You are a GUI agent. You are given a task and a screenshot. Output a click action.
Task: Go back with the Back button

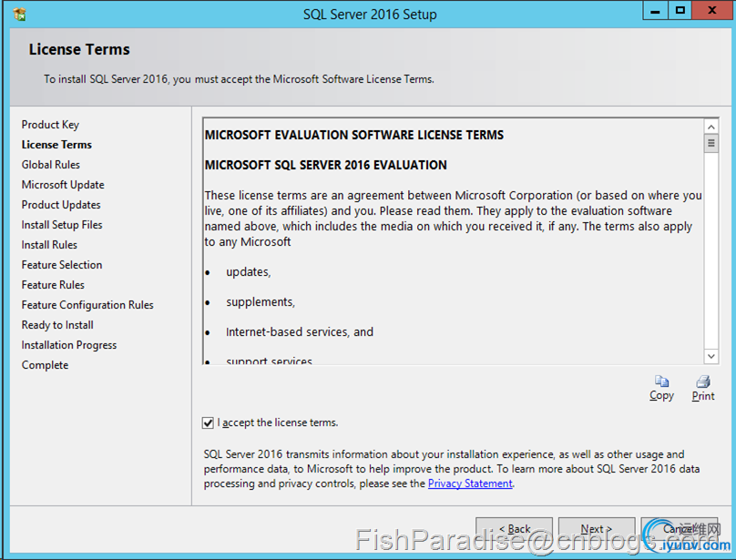[x=514, y=529]
